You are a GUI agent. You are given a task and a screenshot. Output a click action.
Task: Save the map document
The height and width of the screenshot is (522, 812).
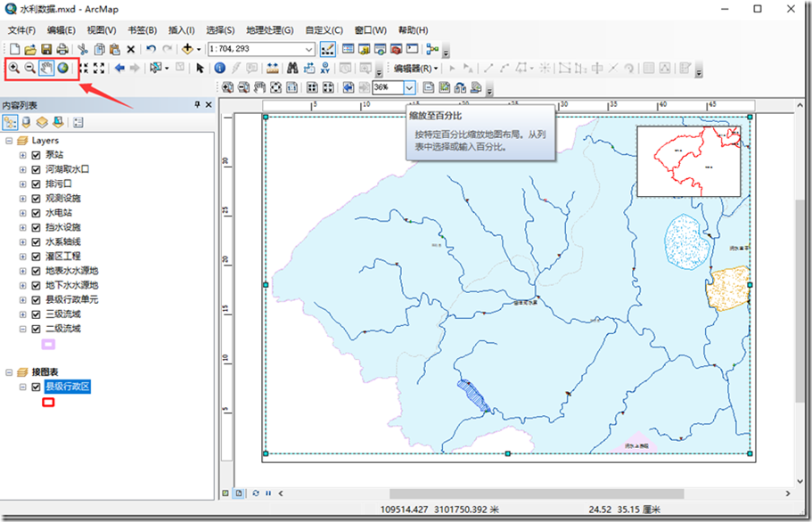(x=46, y=49)
